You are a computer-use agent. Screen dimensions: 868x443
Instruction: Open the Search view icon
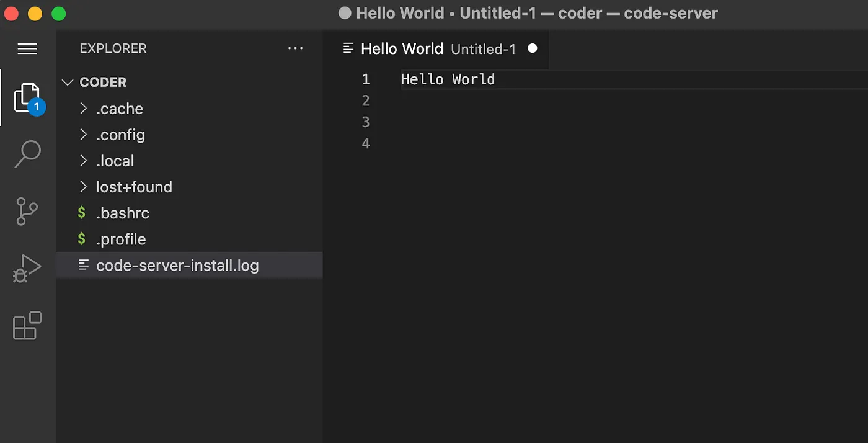click(x=27, y=154)
